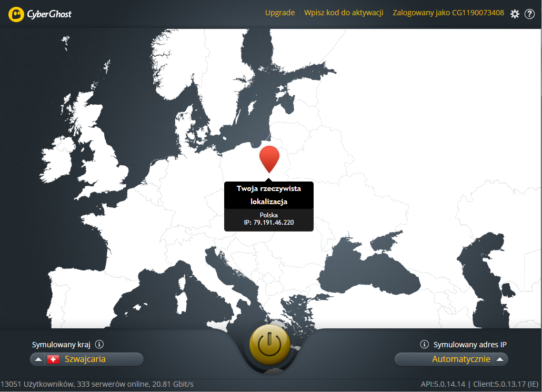Click the info icon beside Symulowany adres IP
Viewport: 542px width, 392px height.
pos(424,344)
